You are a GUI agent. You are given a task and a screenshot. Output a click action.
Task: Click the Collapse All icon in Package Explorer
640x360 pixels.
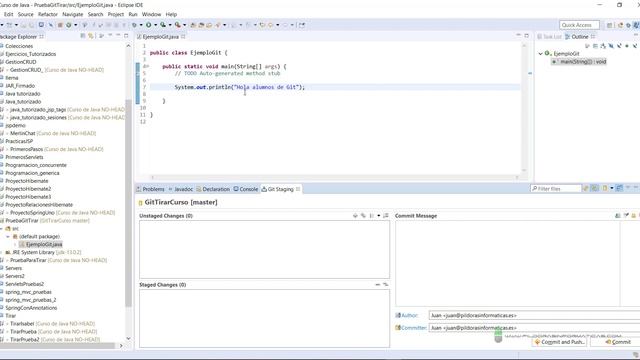(83, 36)
